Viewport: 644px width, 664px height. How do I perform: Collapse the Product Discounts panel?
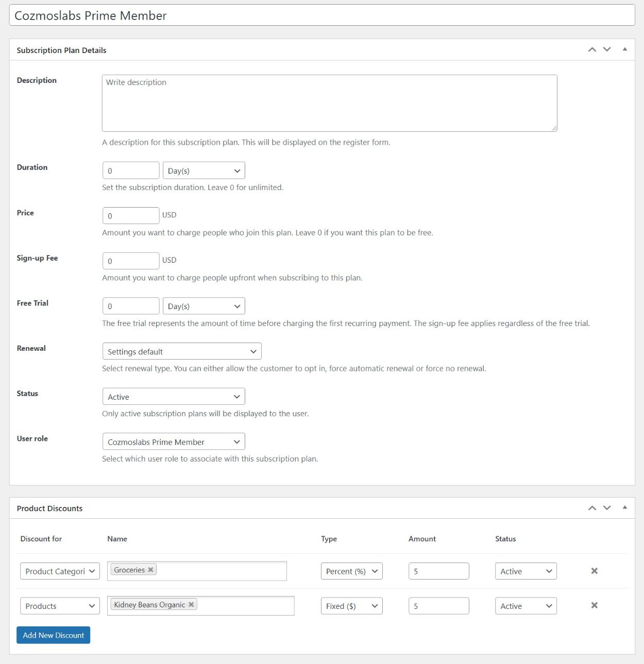tap(624, 508)
